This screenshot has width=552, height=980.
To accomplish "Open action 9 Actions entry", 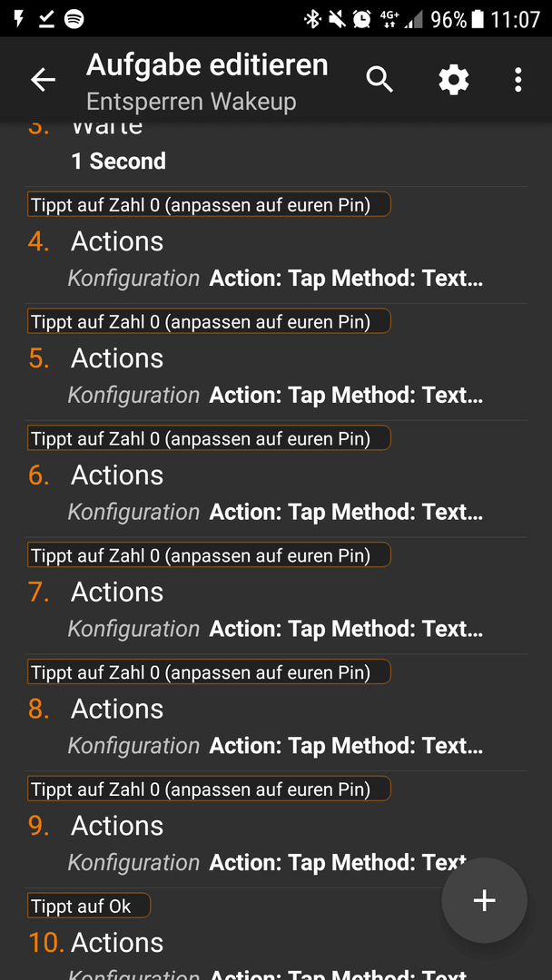I will [276, 843].
